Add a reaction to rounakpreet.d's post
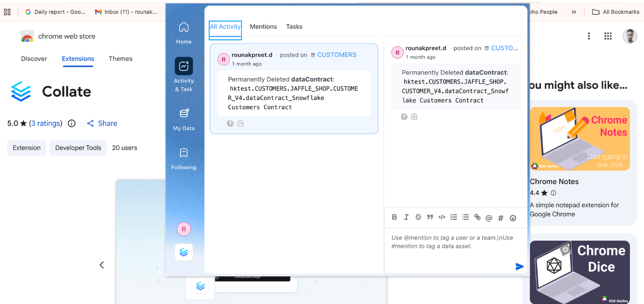Image resolution: width=644 pixels, height=304 pixels. tap(230, 123)
